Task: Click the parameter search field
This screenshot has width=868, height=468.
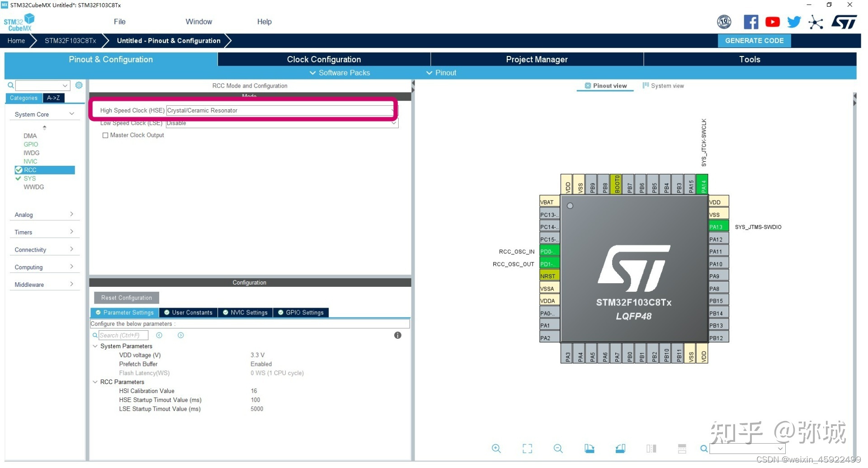Action: [x=123, y=336]
